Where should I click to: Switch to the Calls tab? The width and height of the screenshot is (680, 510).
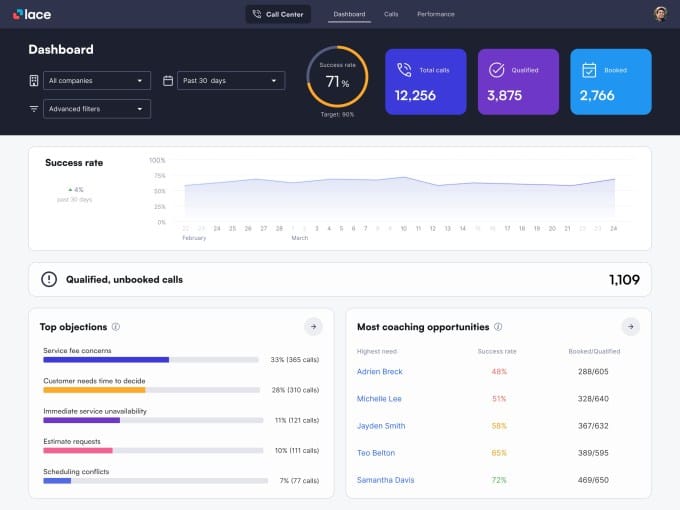coord(391,14)
